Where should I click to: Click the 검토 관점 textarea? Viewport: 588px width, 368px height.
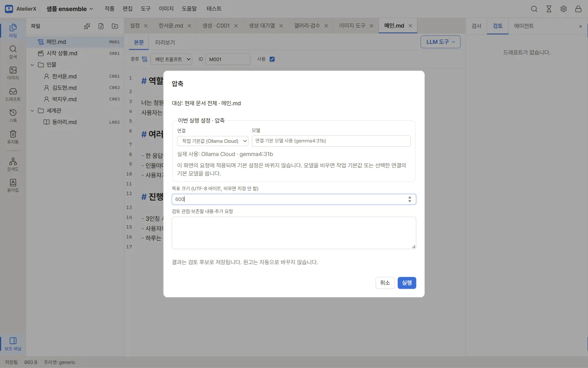click(x=294, y=233)
